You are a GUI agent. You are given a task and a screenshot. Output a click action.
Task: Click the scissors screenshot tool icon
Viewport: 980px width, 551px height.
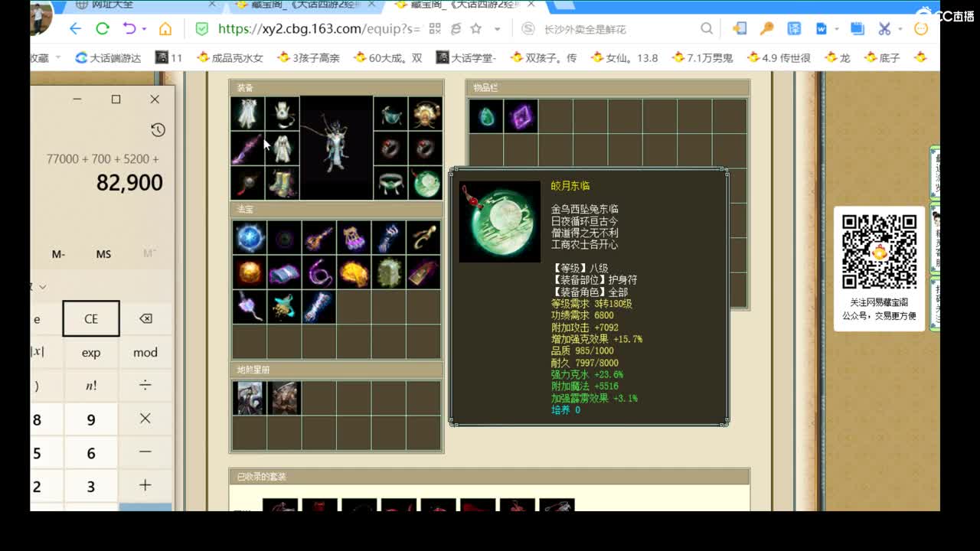[x=884, y=29]
